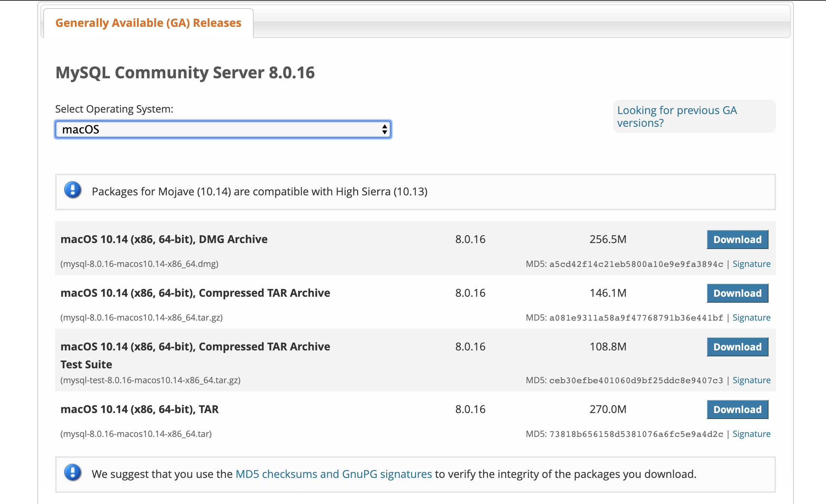Select filename mysql-8.0.16-macos10.14-x86_64.dmg

pyautogui.click(x=140, y=264)
